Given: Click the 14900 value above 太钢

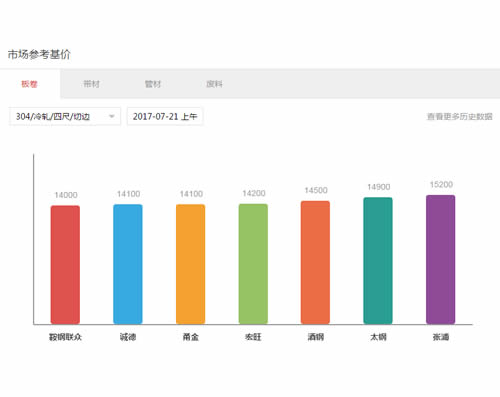Looking at the screenshot, I should click(x=379, y=187).
